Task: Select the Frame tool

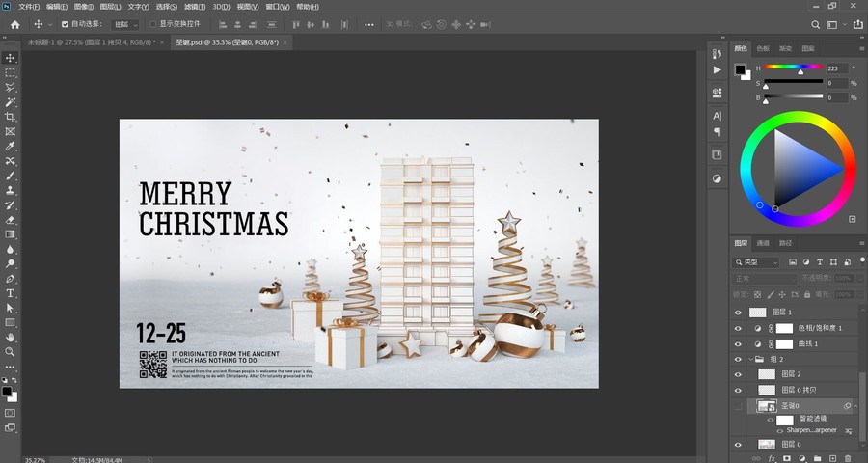Action: pyautogui.click(x=10, y=132)
